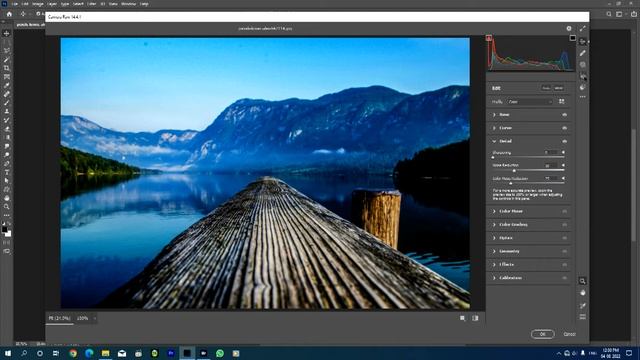Screen dimensions: 640x360
Task: Open Photoshop Filter menu
Action: (x=92, y=4)
